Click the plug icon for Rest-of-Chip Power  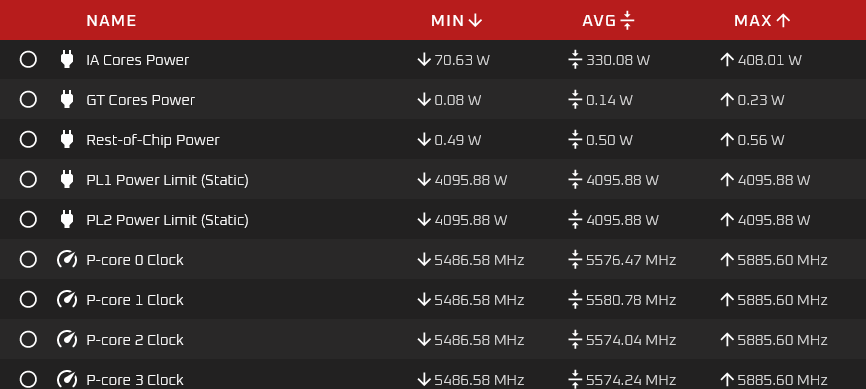pos(67,139)
